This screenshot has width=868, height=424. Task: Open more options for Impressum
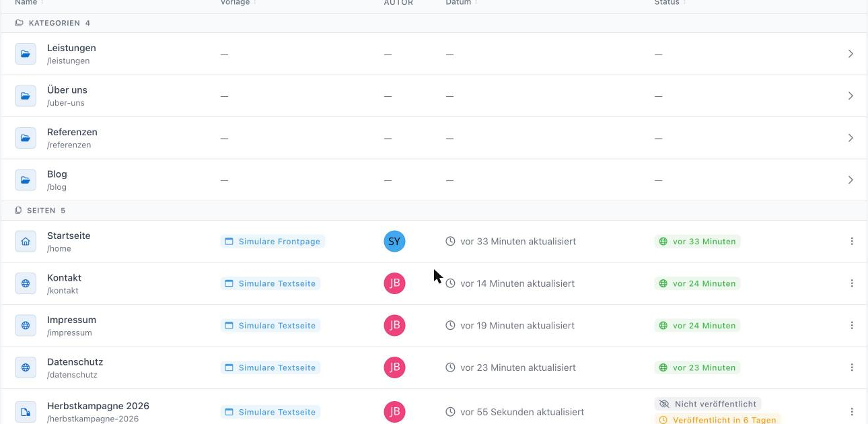[852, 325]
